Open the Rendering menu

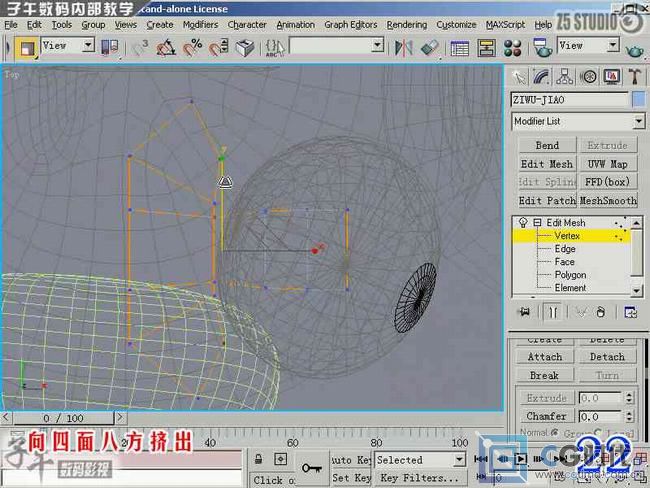click(407, 25)
